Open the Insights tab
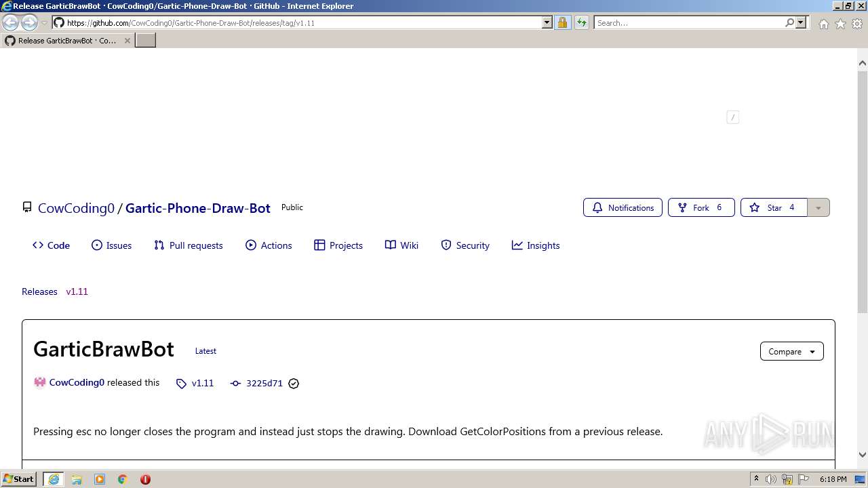The width and height of the screenshot is (868, 488). point(536,245)
